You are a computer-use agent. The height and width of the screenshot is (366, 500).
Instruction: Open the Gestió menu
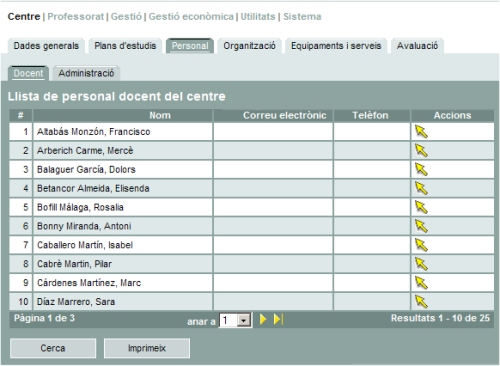tap(126, 16)
